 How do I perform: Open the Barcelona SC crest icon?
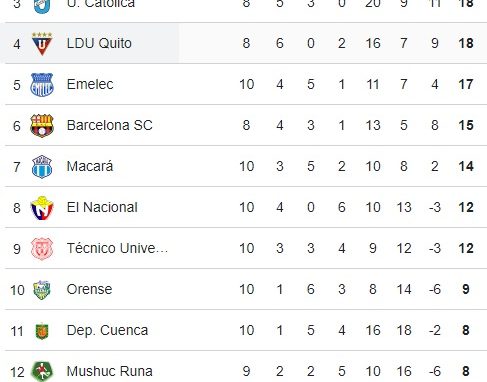pyautogui.click(x=42, y=126)
